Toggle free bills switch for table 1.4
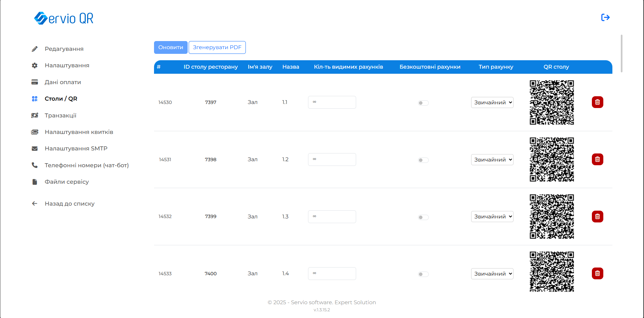The width and height of the screenshot is (644, 318). [423, 274]
